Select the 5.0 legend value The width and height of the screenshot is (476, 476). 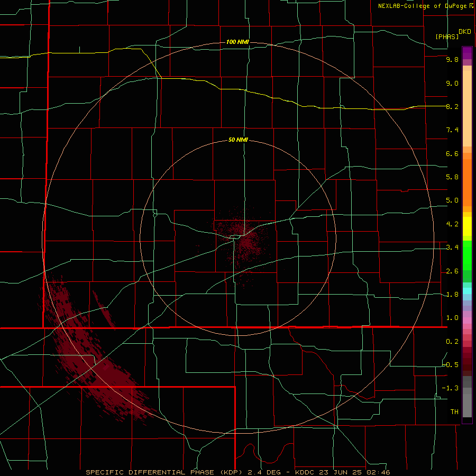pyautogui.click(x=452, y=200)
